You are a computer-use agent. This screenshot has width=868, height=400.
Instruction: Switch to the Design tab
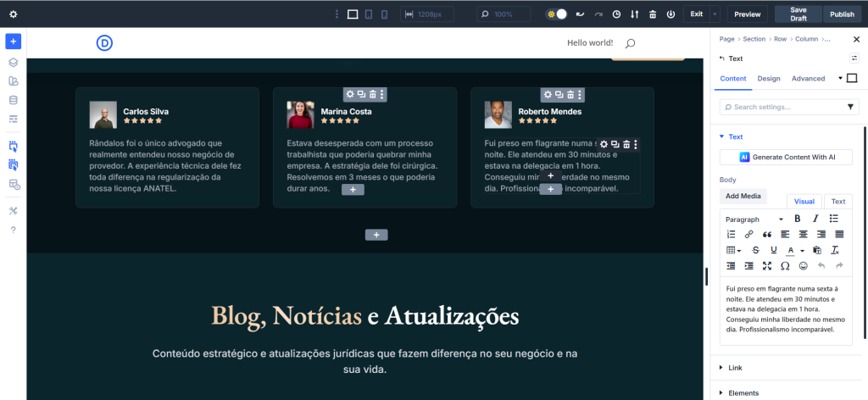click(x=769, y=79)
